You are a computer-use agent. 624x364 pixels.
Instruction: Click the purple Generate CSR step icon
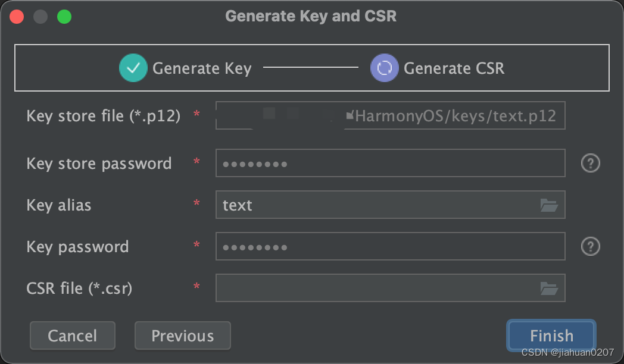coord(385,68)
